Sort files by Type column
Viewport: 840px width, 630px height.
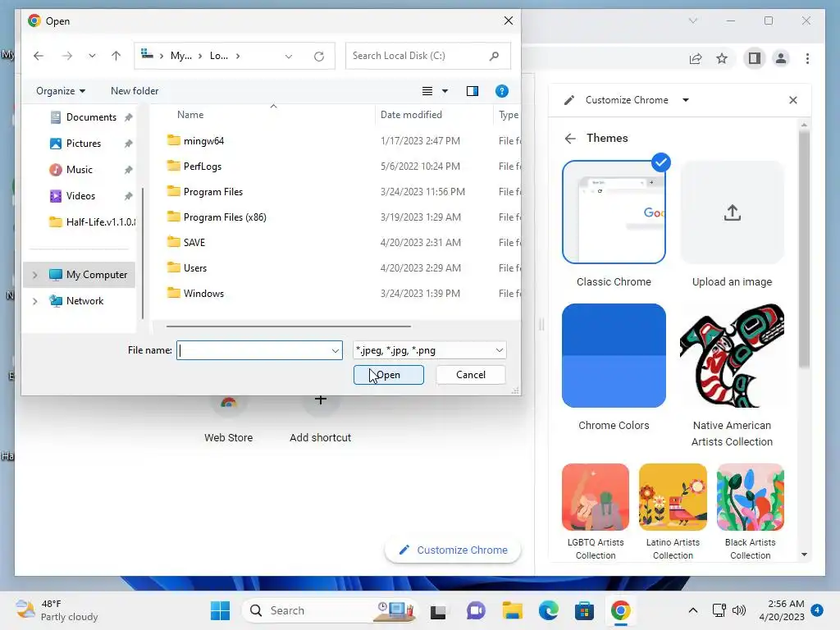(508, 115)
